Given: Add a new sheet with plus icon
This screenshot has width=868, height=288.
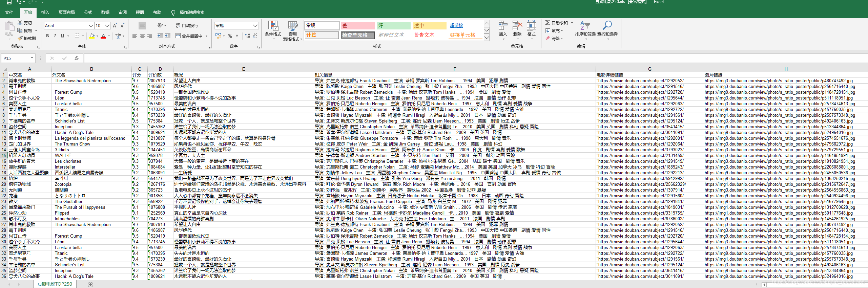Looking at the screenshot, I should pos(90,284).
